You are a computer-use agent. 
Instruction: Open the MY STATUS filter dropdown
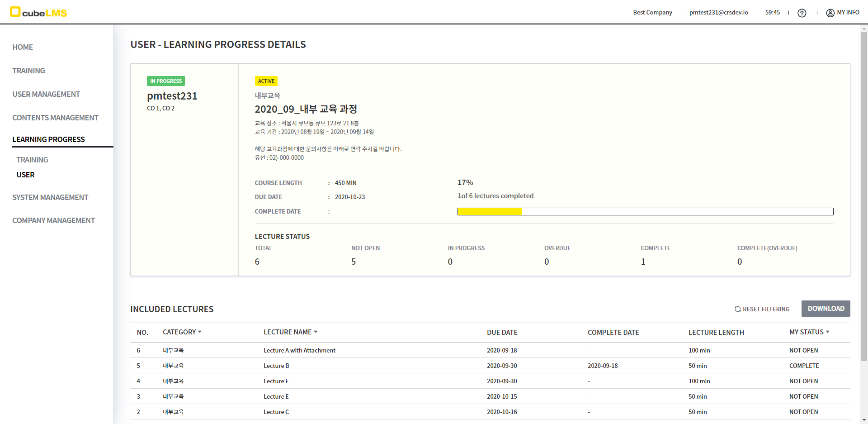click(827, 332)
